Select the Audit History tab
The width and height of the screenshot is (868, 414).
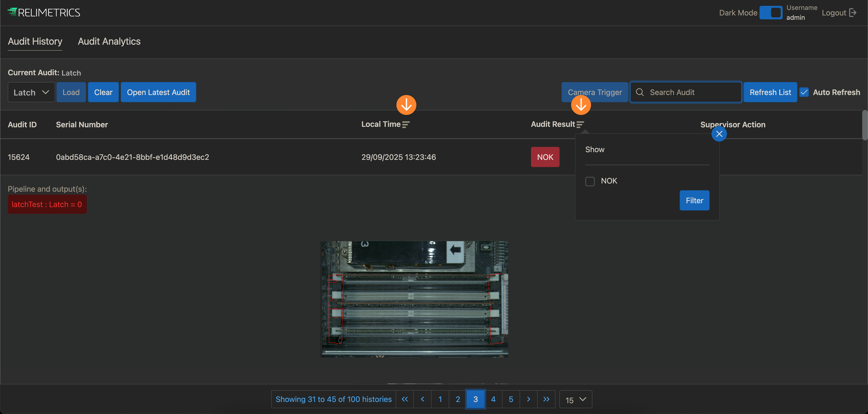[35, 41]
